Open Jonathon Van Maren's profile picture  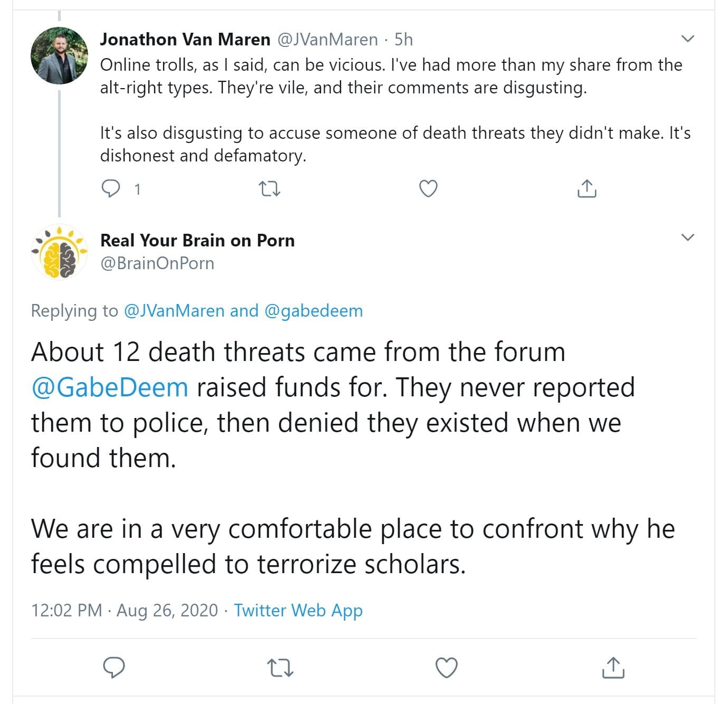pyautogui.click(x=59, y=56)
